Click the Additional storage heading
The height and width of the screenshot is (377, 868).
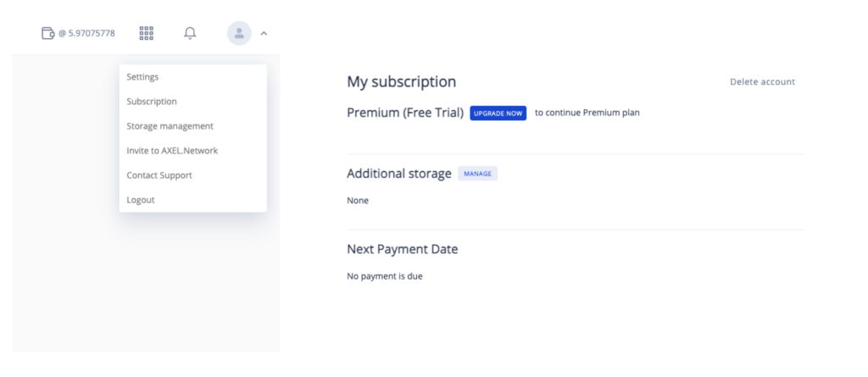pos(399,174)
